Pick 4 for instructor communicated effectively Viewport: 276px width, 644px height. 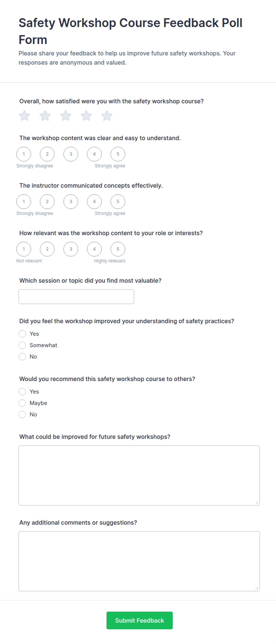94,202
